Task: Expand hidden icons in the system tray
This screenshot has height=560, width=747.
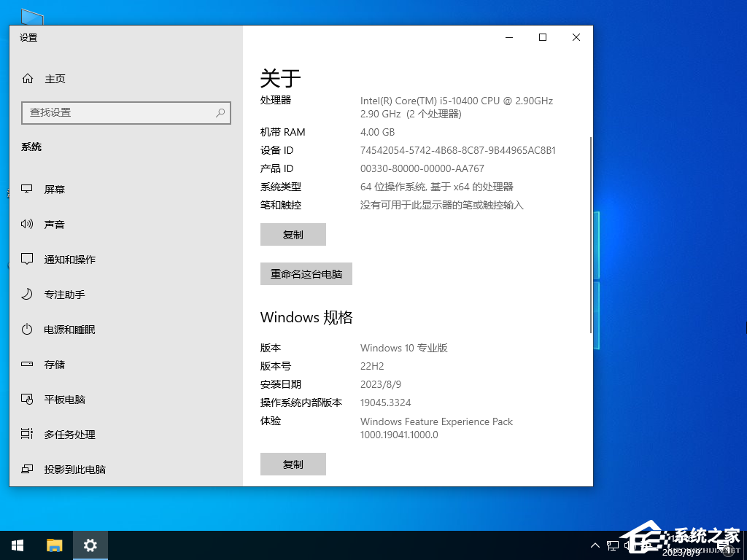Action: 595,545
